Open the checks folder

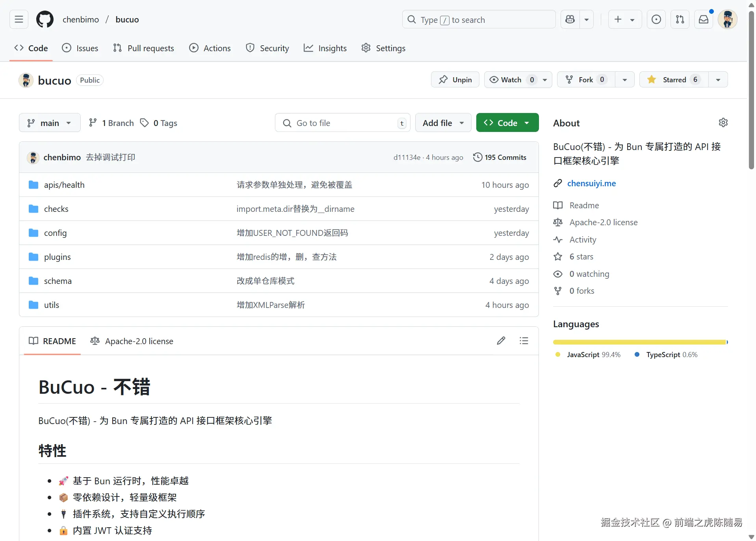tap(56, 209)
